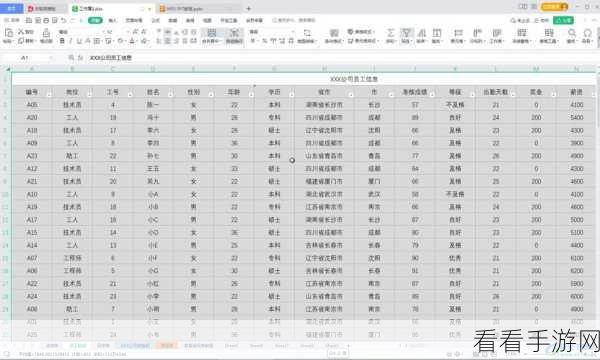
Task: Switch to the 视图 ribbon tab
Action: click(207, 20)
